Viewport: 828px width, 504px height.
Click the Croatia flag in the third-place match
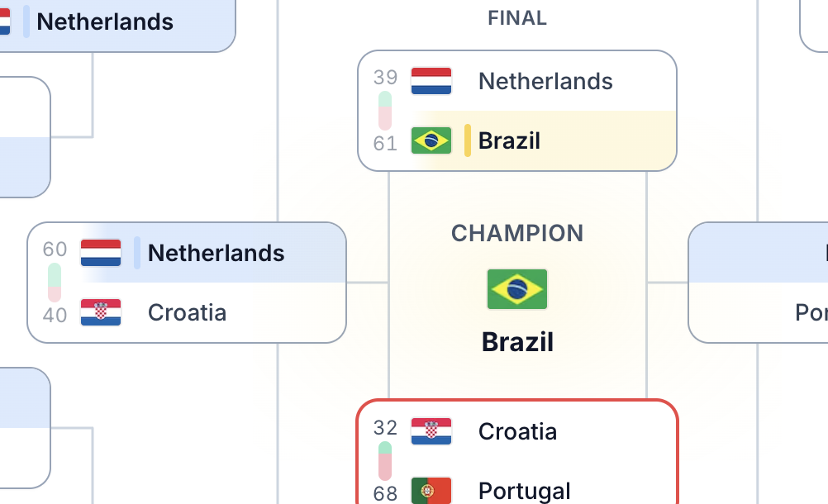click(431, 431)
